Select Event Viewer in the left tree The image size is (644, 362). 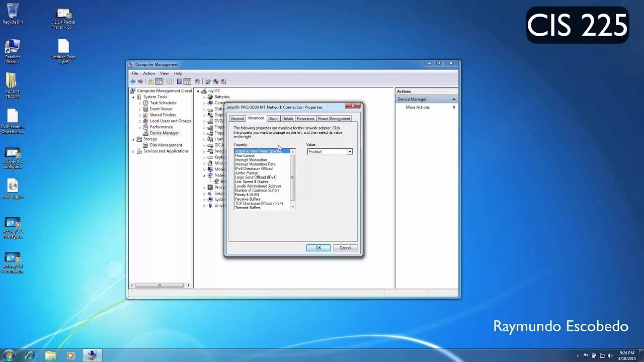click(161, 109)
